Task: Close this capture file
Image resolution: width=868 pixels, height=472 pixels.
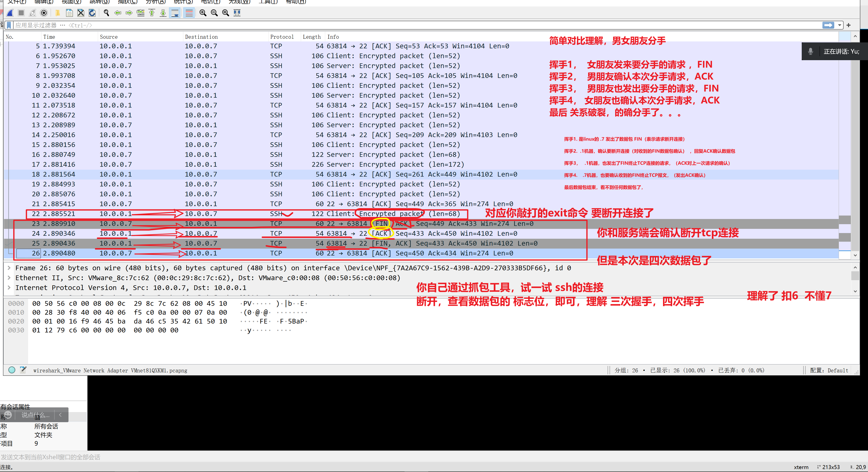Action: pyautogui.click(x=81, y=13)
